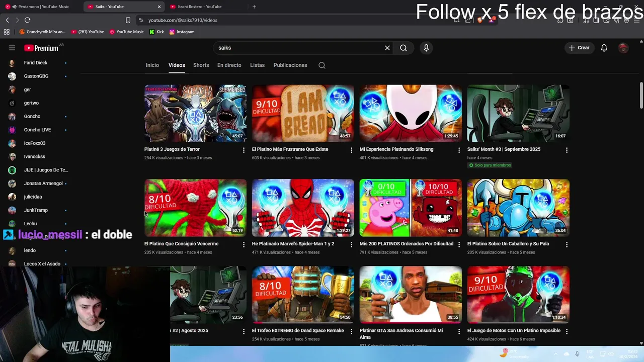Open options for Platiné 3 Juegos de Terror
Image resolution: width=644 pixels, height=362 pixels.
click(244, 150)
